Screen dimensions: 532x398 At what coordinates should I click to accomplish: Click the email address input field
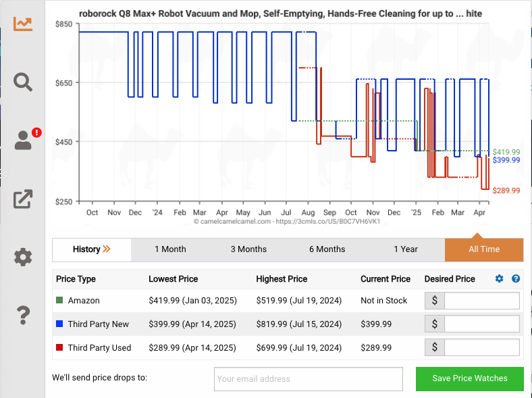click(308, 379)
